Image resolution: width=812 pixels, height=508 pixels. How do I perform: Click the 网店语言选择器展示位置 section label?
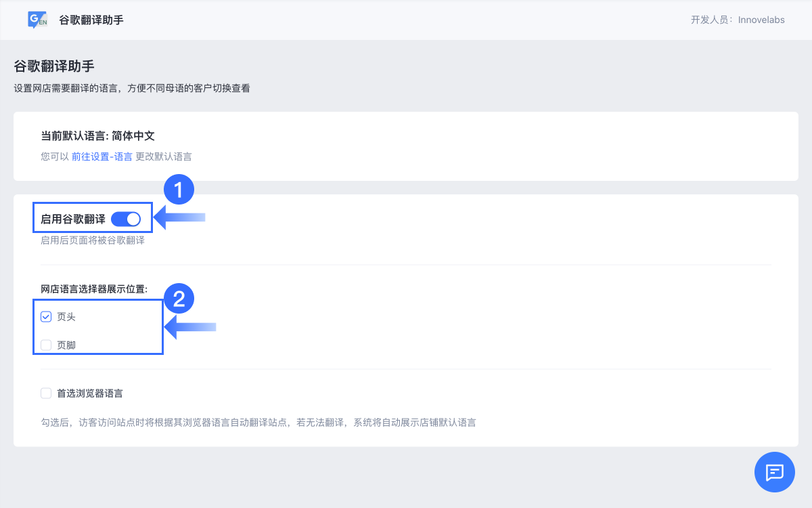pyautogui.click(x=94, y=289)
